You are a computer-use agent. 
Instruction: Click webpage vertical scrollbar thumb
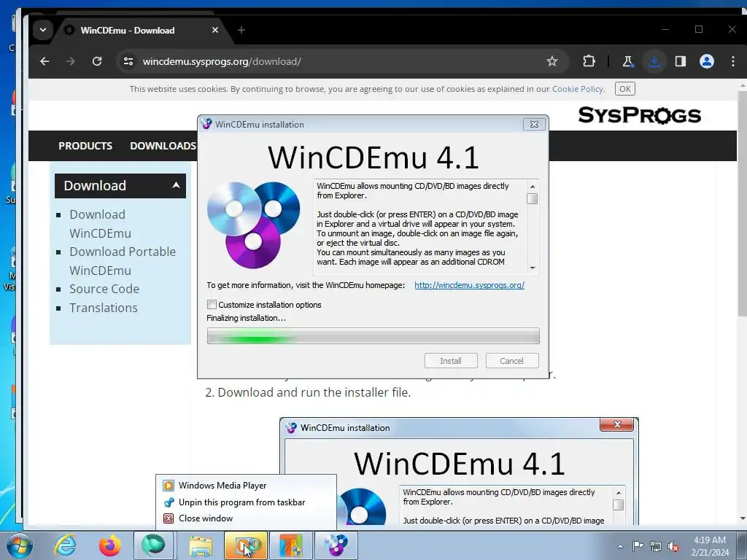[742, 203]
